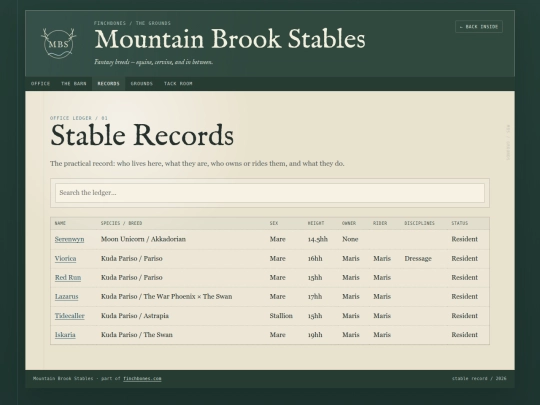This screenshot has width=540, height=405.
Task: Open Iskaria's record link
Action: click(x=65, y=335)
